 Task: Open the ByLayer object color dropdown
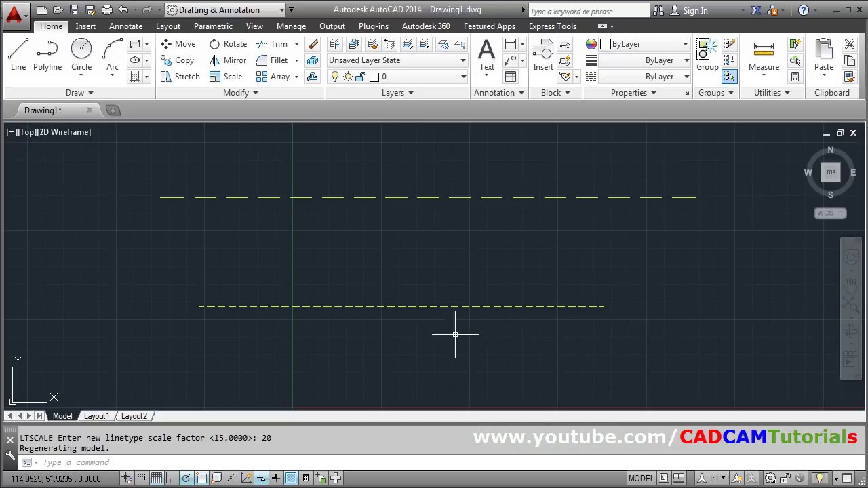(645, 44)
